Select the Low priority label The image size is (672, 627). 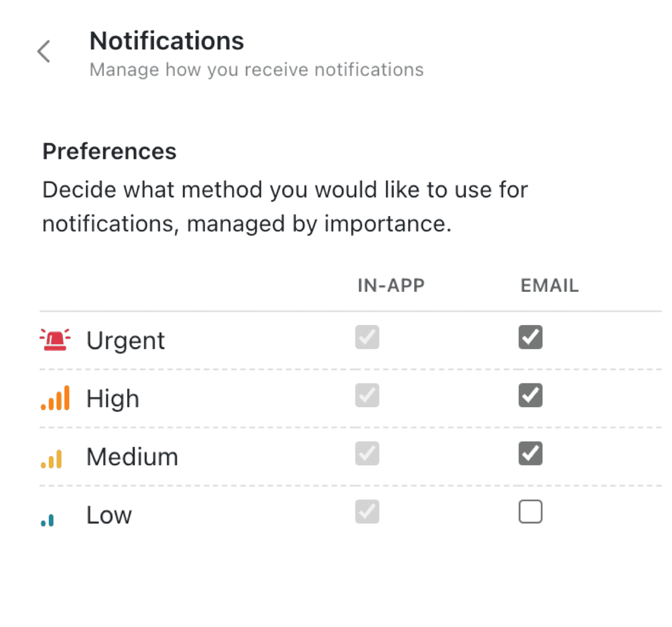(109, 515)
